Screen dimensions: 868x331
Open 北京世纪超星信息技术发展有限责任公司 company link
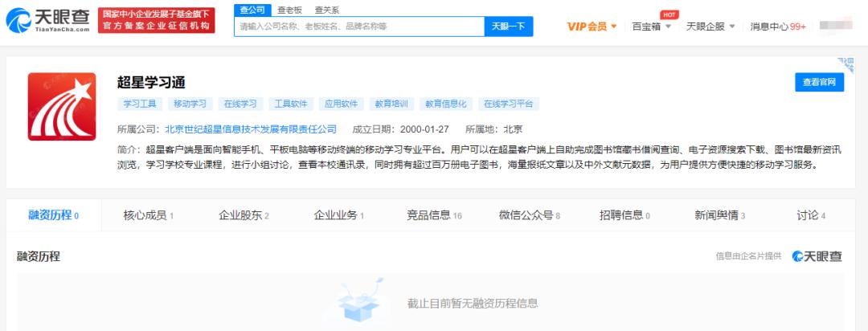pos(251,129)
